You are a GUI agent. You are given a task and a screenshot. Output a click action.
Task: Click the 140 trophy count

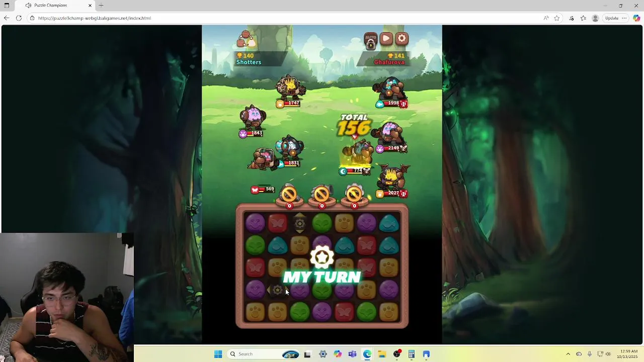click(246, 56)
